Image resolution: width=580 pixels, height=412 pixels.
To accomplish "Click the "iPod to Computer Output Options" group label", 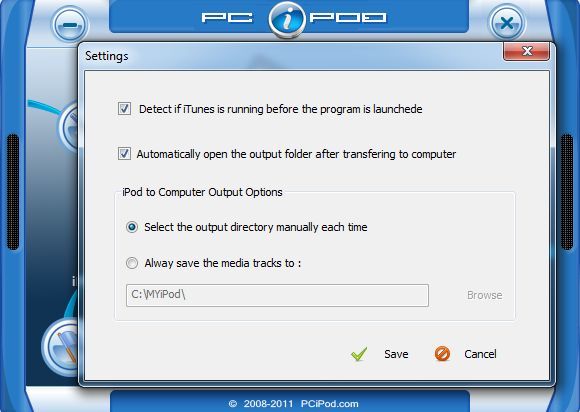I will pos(202,192).
